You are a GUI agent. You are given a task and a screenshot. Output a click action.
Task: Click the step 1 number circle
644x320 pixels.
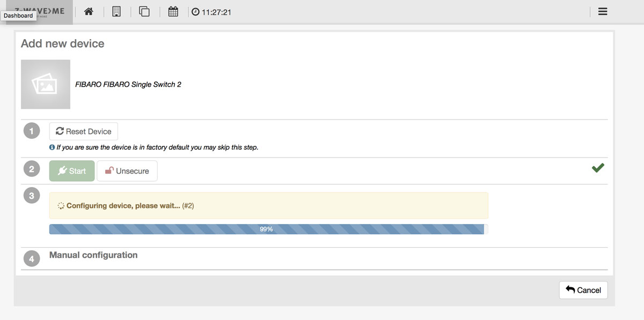32,131
